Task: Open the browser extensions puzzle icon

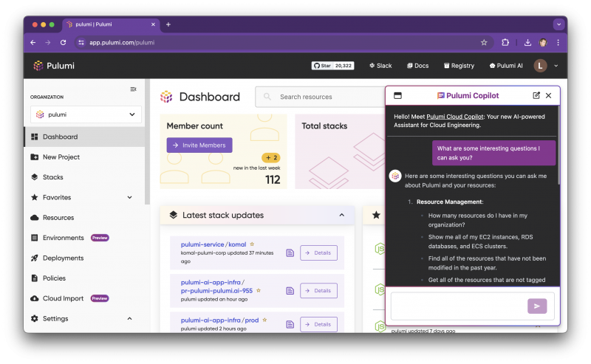Action: pos(505,43)
